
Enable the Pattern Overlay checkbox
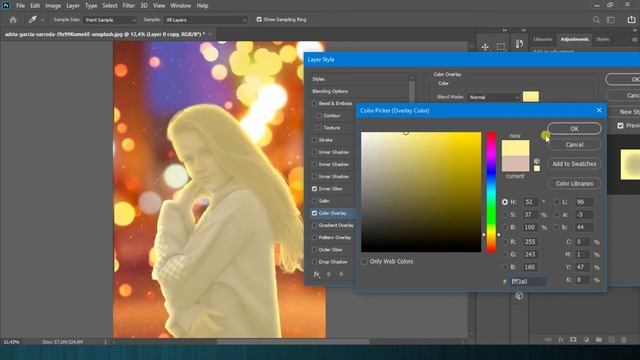314,238
